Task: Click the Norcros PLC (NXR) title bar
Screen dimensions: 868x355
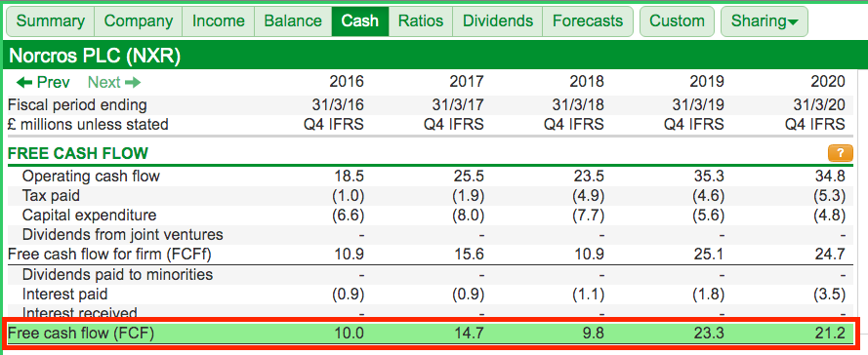Action: 434,56
